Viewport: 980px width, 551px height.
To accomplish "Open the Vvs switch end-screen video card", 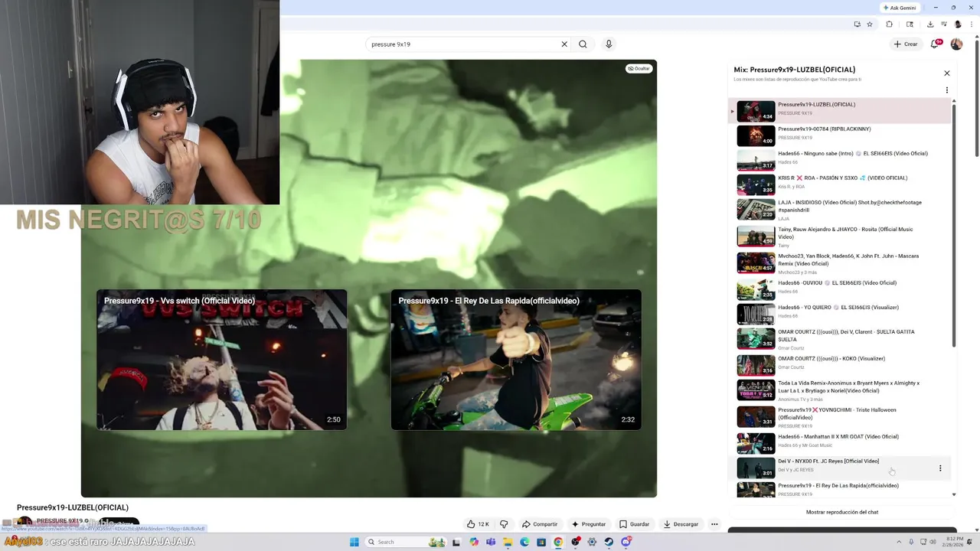I will (222, 360).
